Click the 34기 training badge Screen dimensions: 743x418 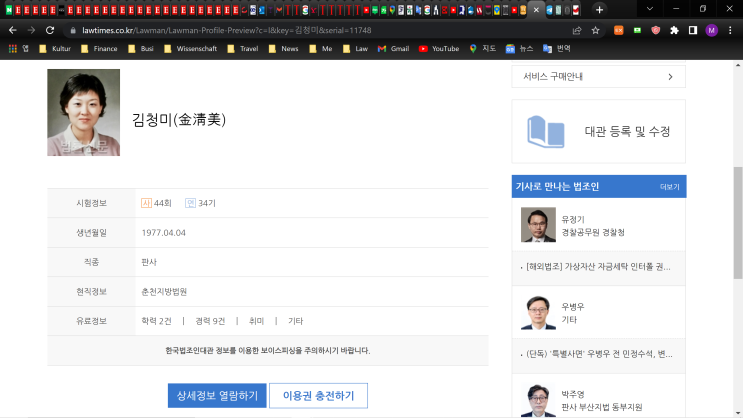tap(200, 203)
